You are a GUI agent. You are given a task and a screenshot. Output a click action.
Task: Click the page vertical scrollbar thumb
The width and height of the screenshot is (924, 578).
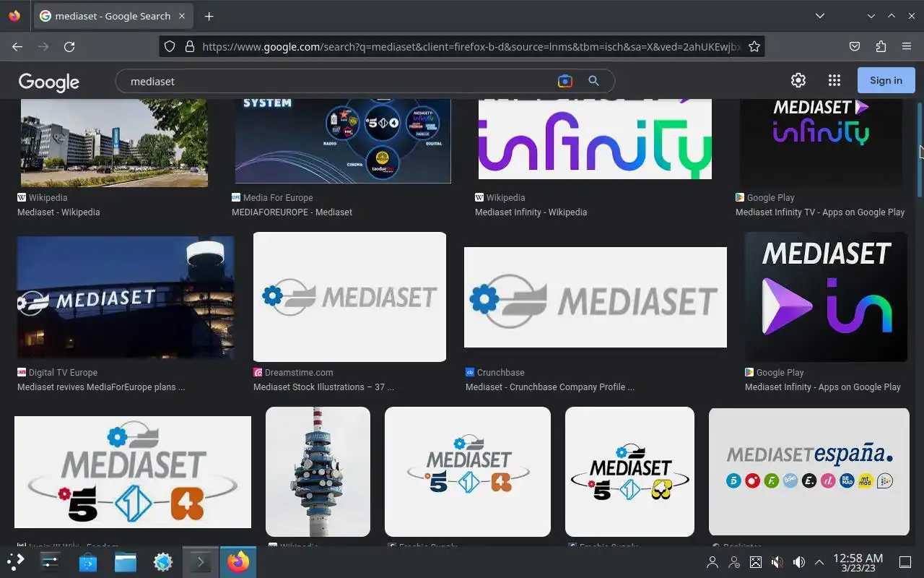tap(920, 150)
